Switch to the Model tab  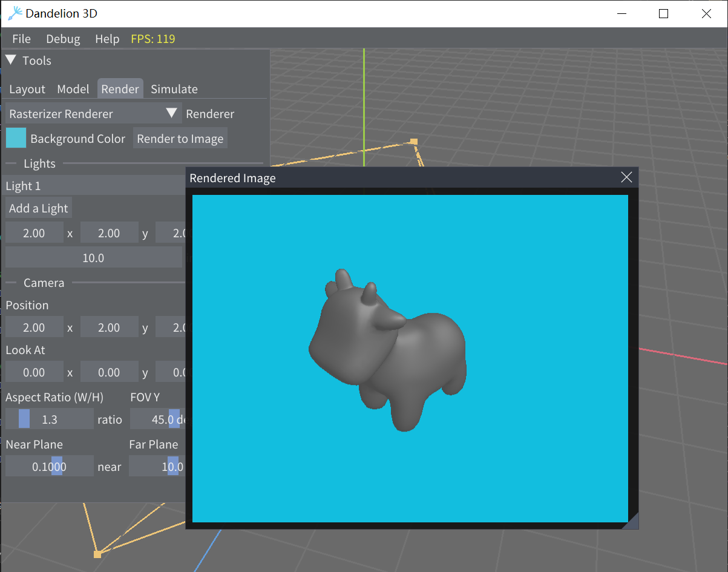(x=73, y=89)
